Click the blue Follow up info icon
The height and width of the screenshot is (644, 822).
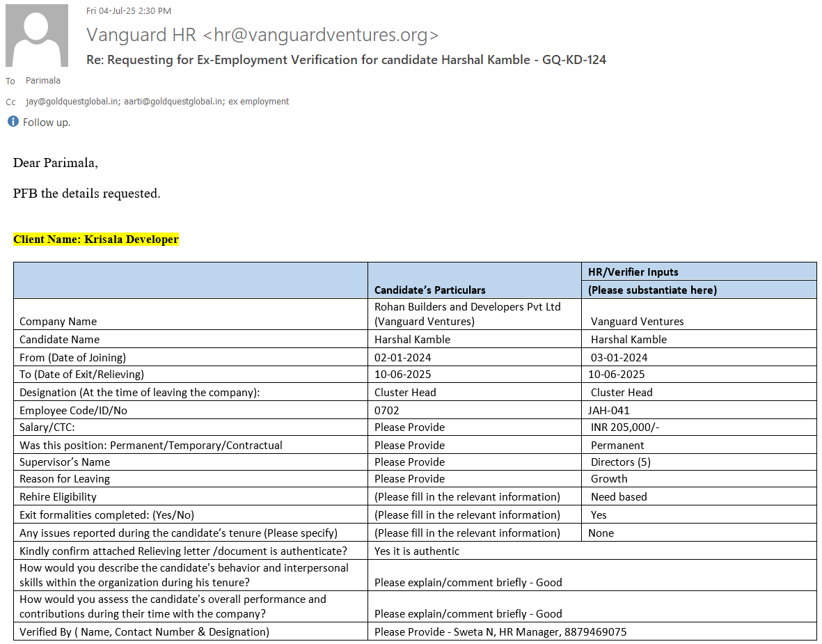[13, 122]
